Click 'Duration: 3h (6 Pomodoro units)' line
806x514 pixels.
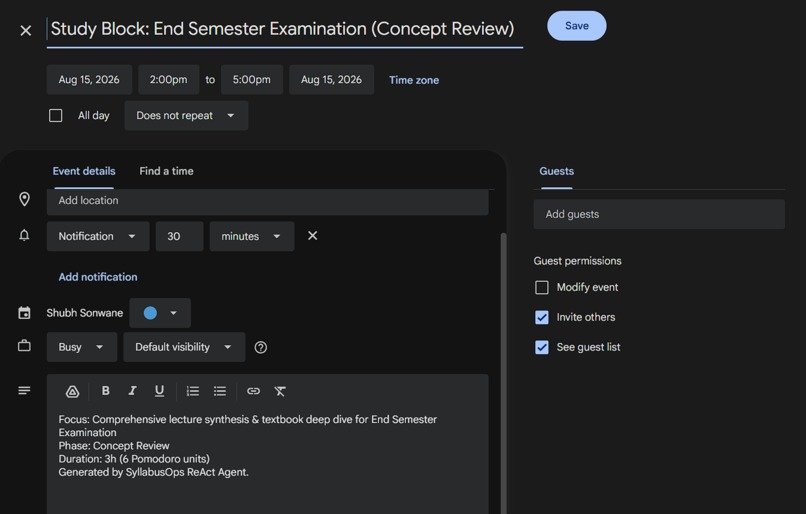click(134, 459)
